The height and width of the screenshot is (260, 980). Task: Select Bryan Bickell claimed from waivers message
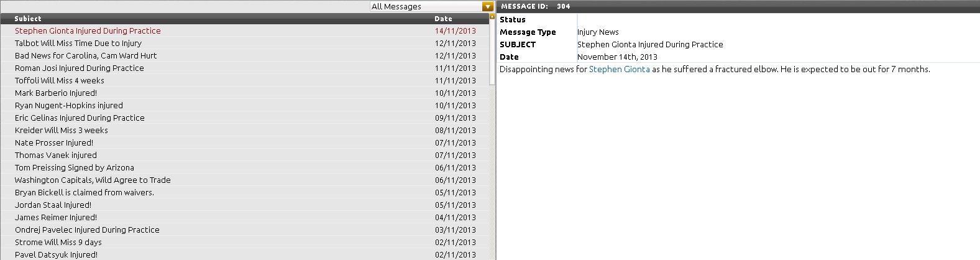85,192
